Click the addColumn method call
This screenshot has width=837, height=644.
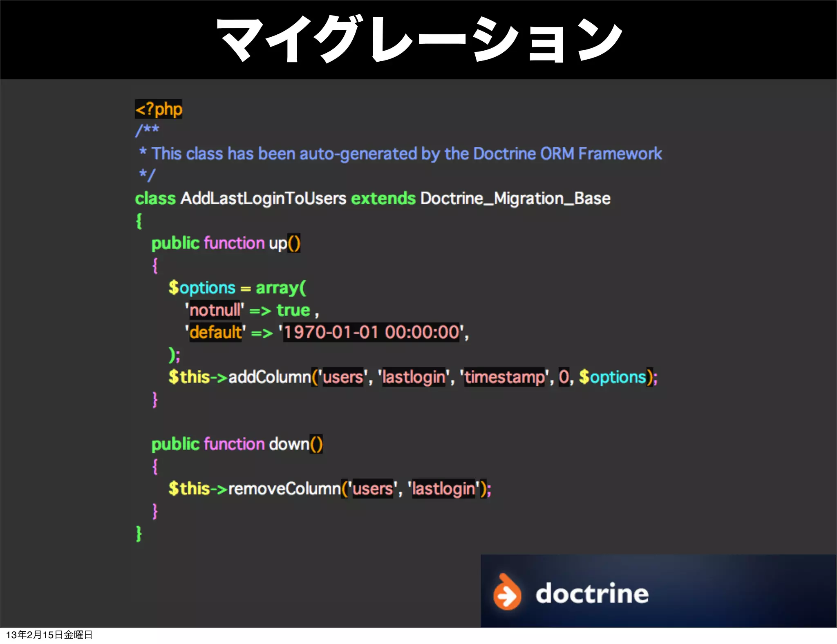pyautogui.click(x=269, y=377)
